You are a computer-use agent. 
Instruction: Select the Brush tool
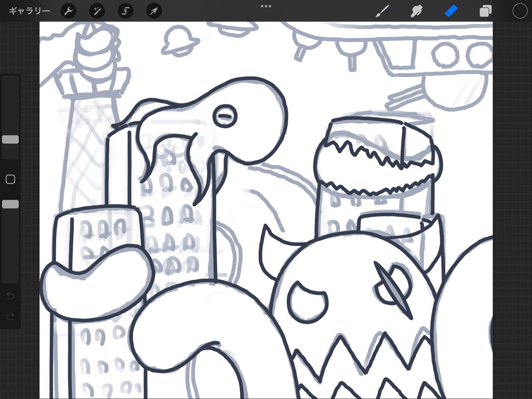pos(381,11)
